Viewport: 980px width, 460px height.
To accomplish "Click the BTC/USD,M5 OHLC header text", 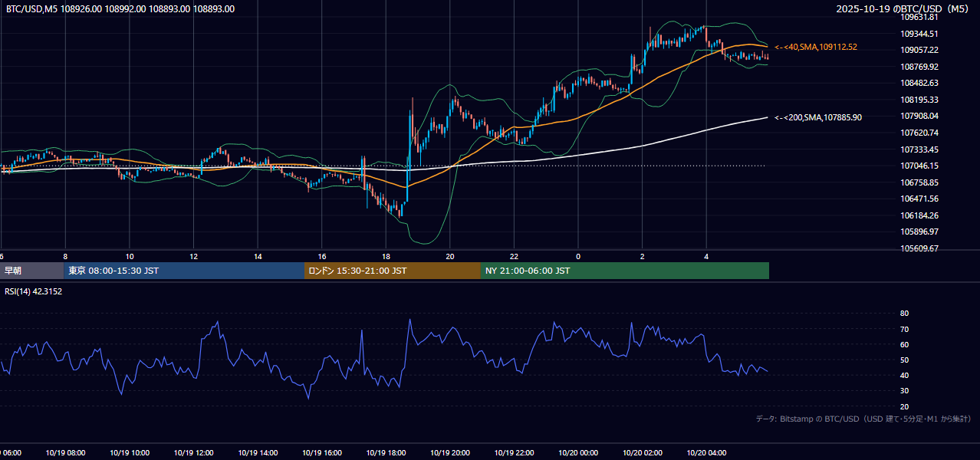I will (x=120, y=9).
